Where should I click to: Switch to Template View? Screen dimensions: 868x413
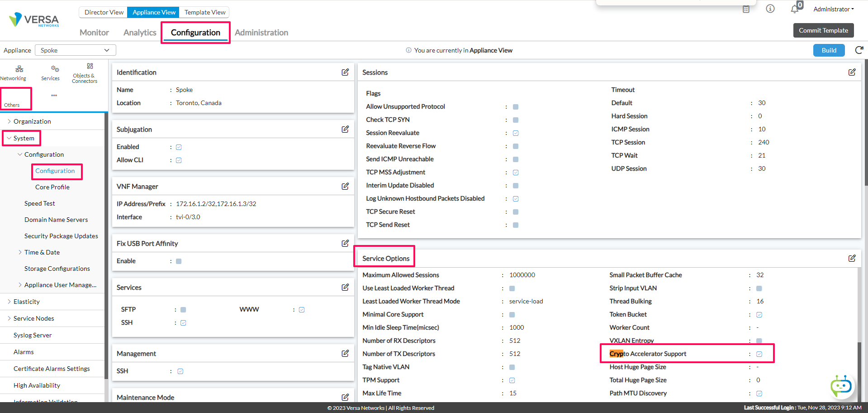pyautogui.click(x=205, y=12)
